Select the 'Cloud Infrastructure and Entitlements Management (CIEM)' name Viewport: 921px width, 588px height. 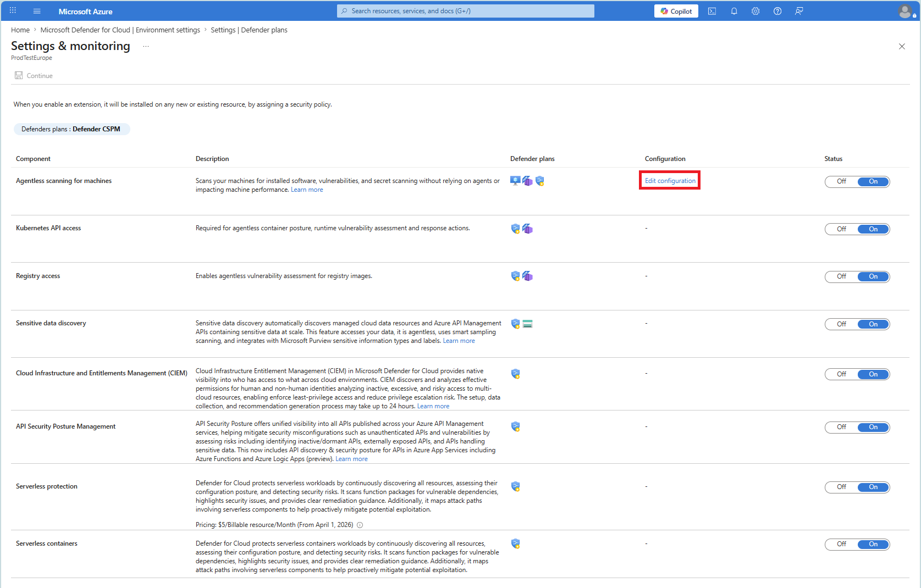pos(102,373)
